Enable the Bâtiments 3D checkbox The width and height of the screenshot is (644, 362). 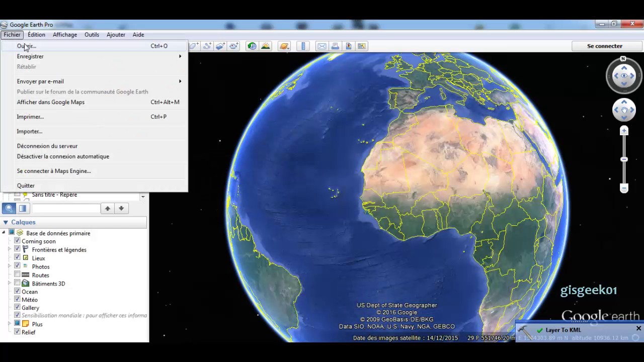(17, 283)
